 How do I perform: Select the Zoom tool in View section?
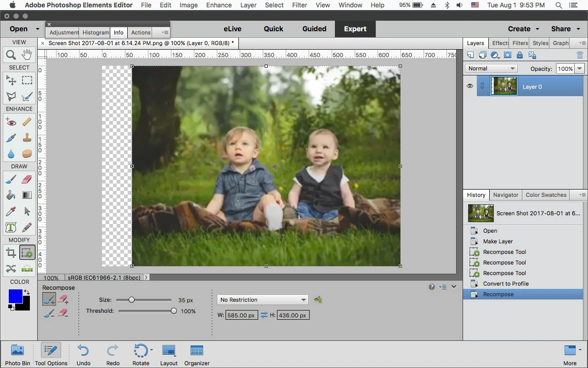point(11,55)
